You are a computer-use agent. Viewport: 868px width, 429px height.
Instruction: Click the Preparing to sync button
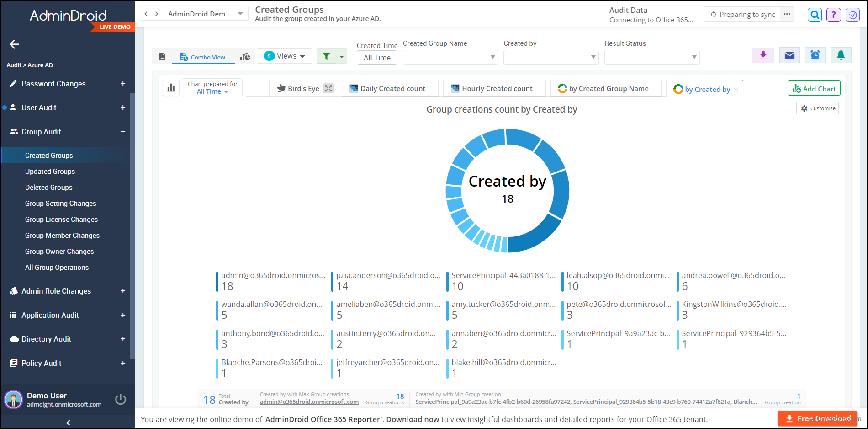pos(743,14)
